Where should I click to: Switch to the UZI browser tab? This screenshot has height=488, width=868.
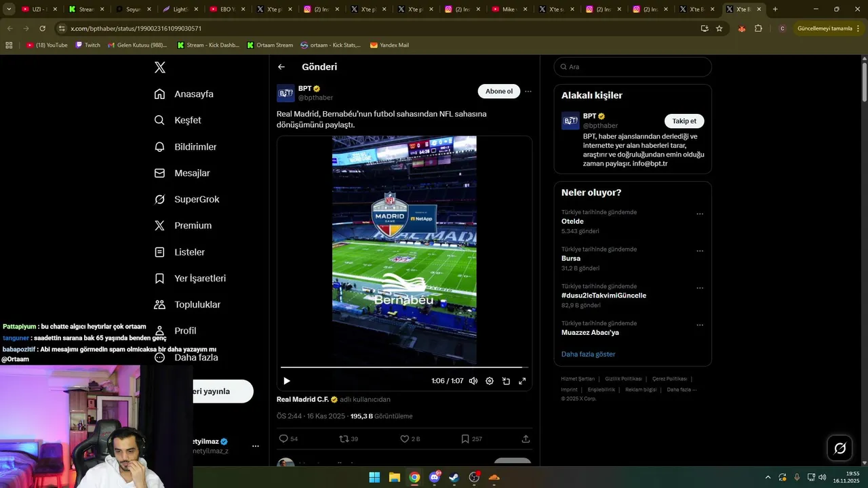[x=40, y=9]
